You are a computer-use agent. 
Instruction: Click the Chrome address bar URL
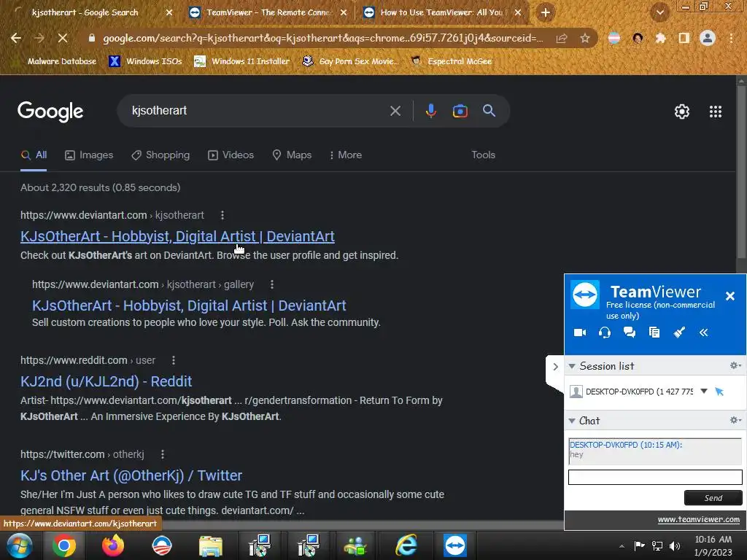pos(322,38)
